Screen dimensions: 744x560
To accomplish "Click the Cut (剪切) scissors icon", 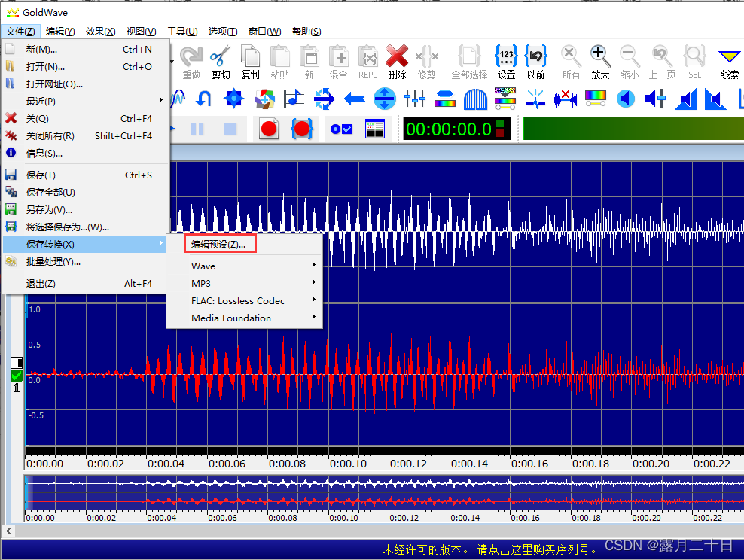I will coord(221,62).
